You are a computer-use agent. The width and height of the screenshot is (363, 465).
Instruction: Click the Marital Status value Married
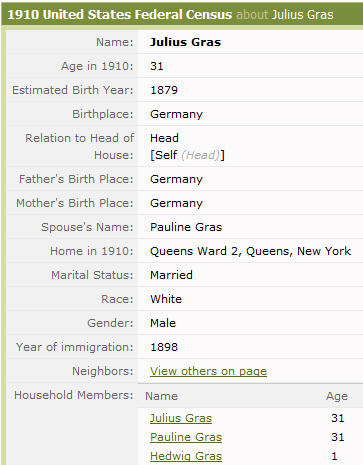click(x=171, y=275)
